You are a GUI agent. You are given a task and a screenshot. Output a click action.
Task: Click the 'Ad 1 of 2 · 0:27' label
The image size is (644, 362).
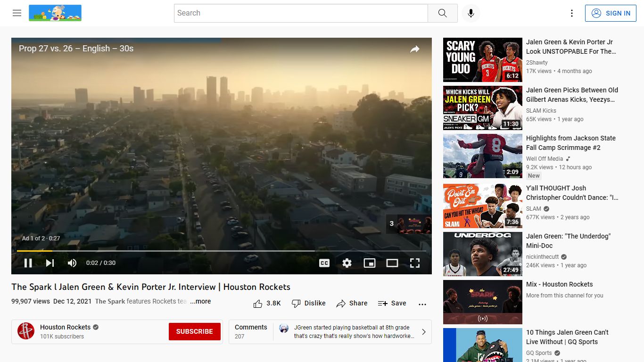[x=41, y=239]
